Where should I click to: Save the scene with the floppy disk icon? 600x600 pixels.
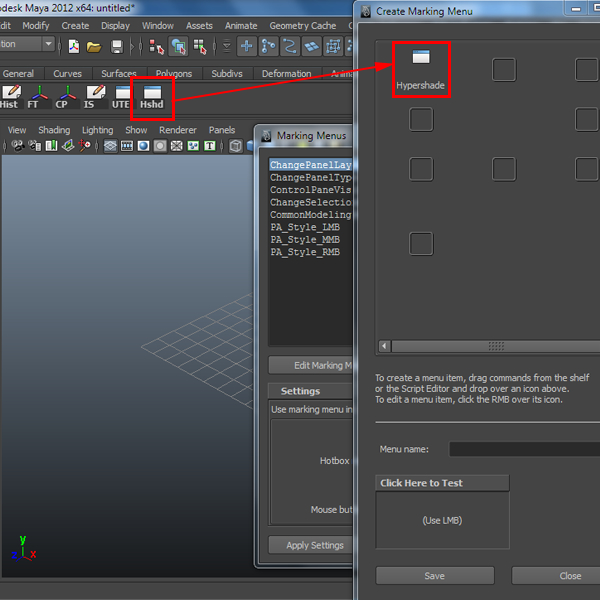point(117,46)
